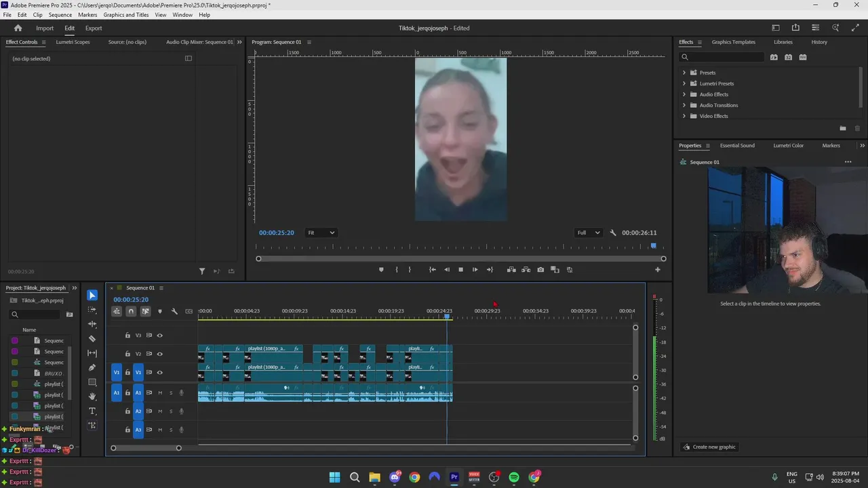Toggle the V1 track lock
The width and height of the screenshot is (868, 488).
tap(127, 372)
